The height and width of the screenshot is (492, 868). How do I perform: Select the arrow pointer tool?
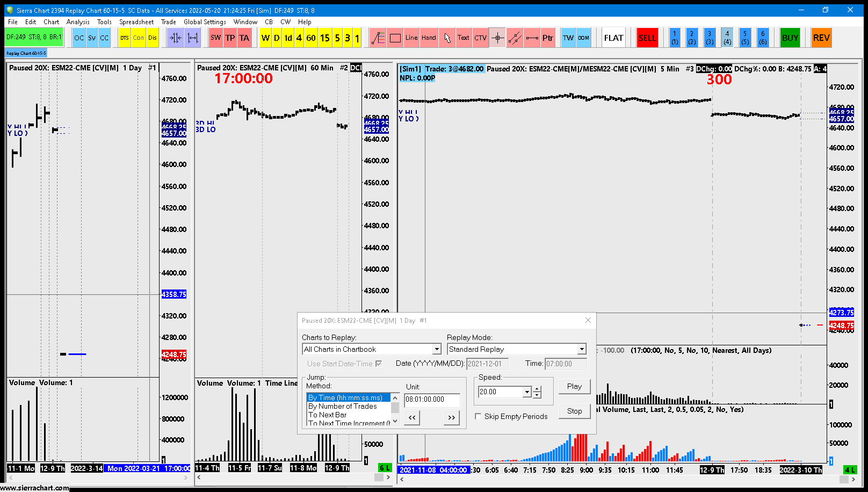point(447,38)
